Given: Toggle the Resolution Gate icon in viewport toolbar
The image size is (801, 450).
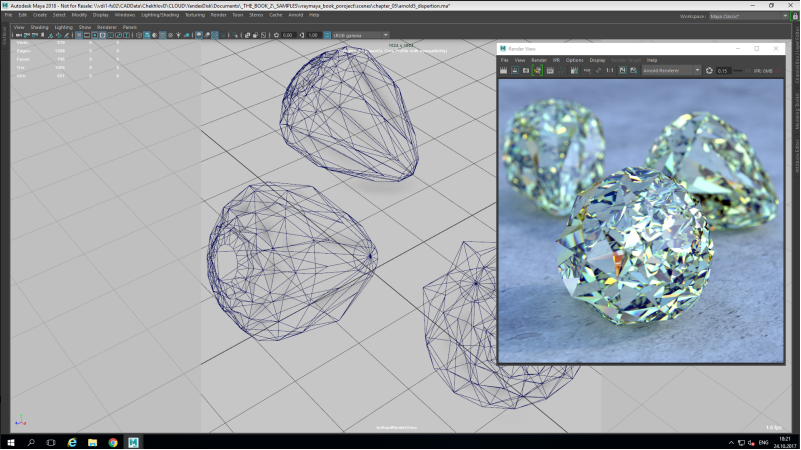Looking at the screenshot, I should pyautogui.click(x=95, y=35).
